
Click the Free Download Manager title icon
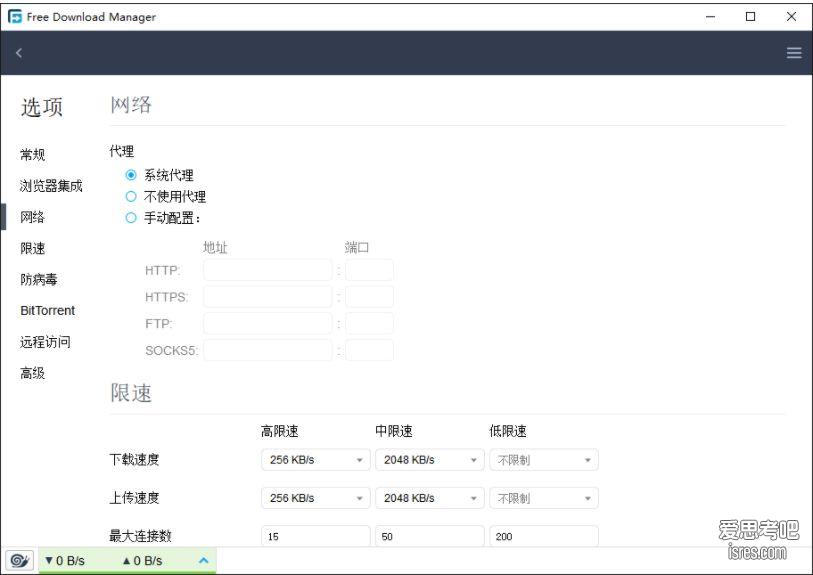pos(15,17)
